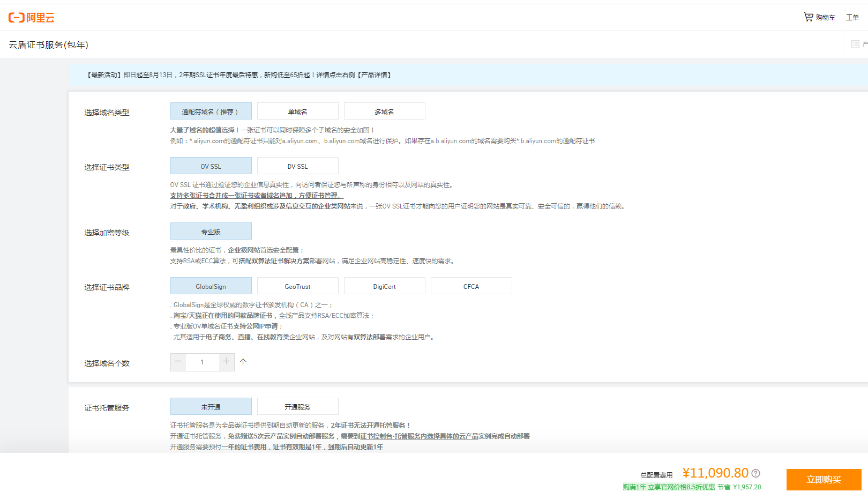The image size is (868, 499).
Task: Click 购满1年 discount promotion label
Action: (669, 487)
